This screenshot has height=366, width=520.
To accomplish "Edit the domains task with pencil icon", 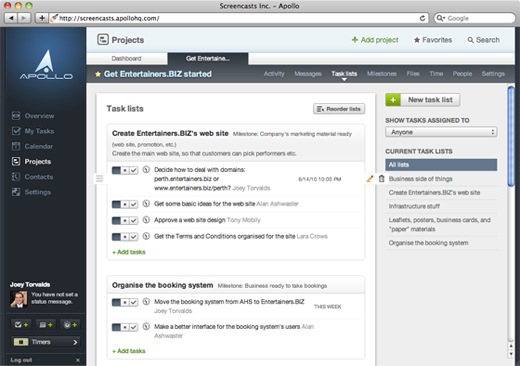I will point(370,179).
